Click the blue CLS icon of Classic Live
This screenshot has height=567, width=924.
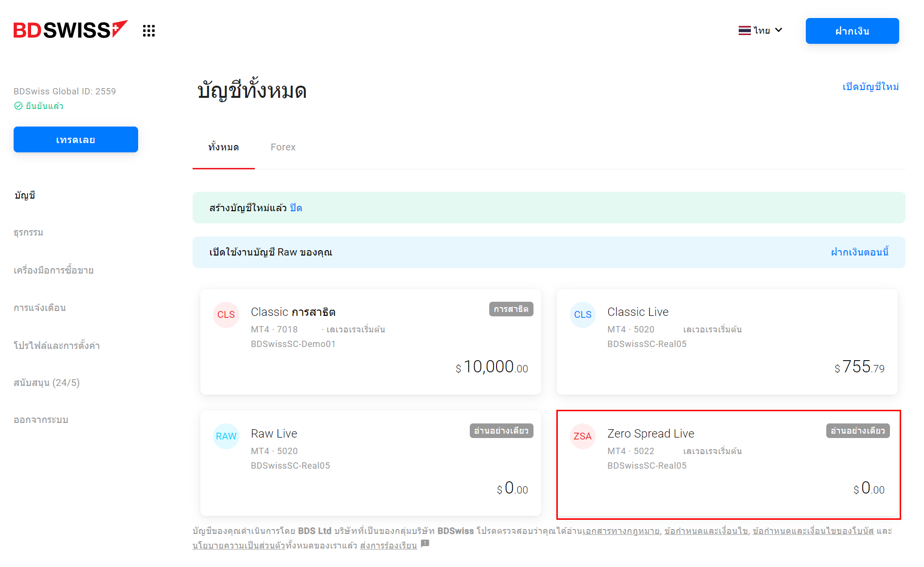583,314
